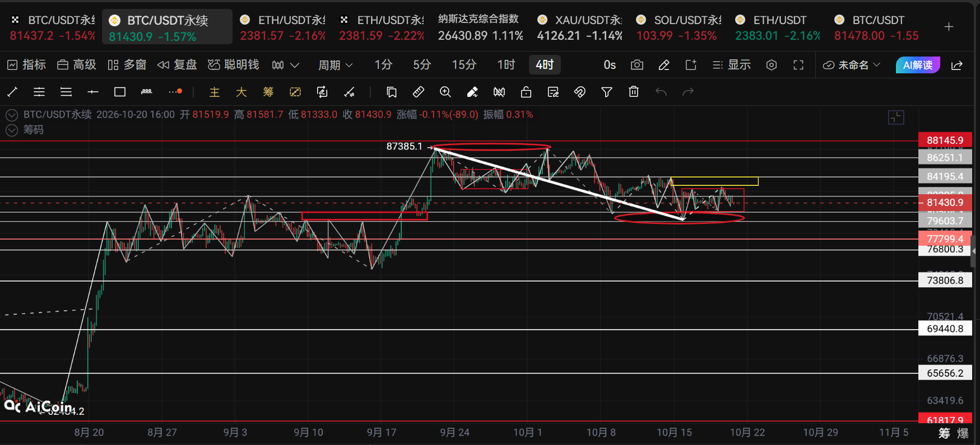Click the 84195.4 price level label
980x445 pixels.
point(945,176)
